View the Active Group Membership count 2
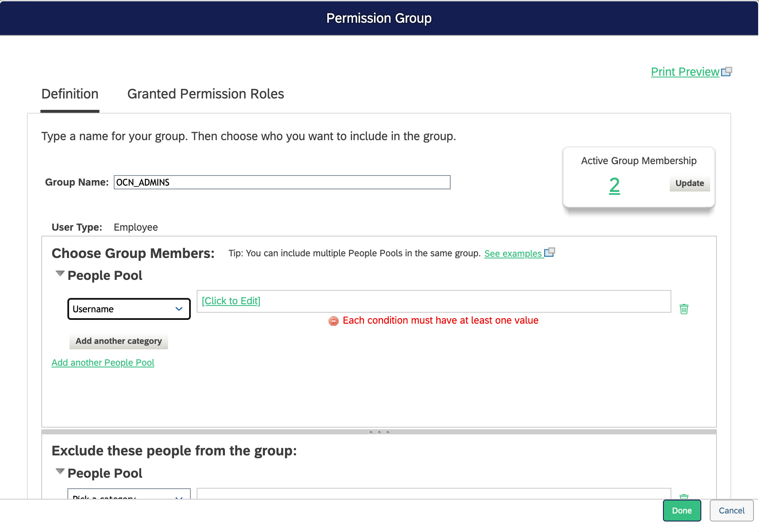 coord(614,186)
